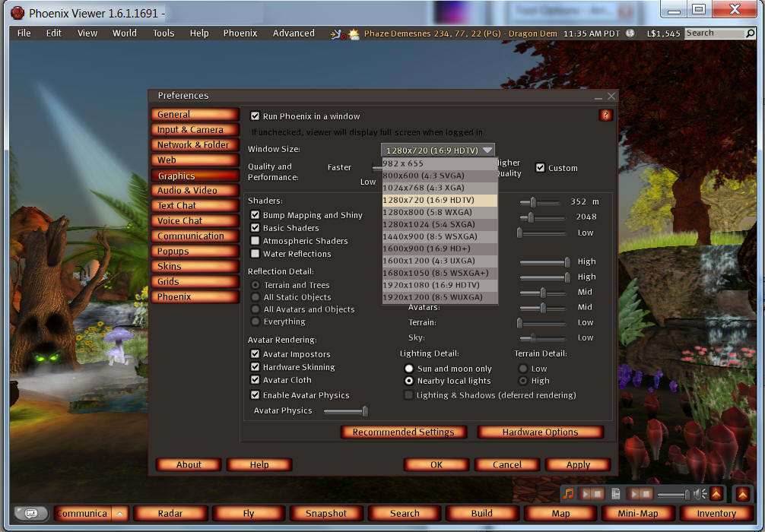Select Sun and moon only lighting
The width and height of the screenshot is (765, 532).
(x=409, y=369)
